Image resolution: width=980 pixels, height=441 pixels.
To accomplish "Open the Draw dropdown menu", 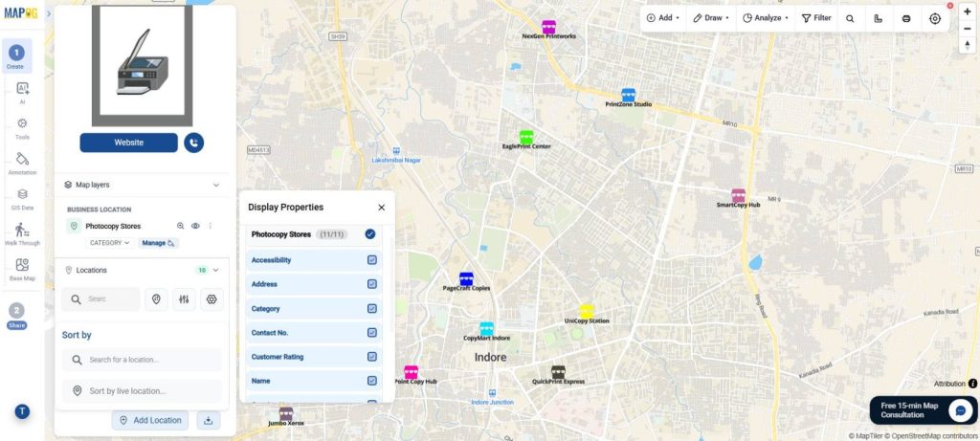I will [711, 18].
